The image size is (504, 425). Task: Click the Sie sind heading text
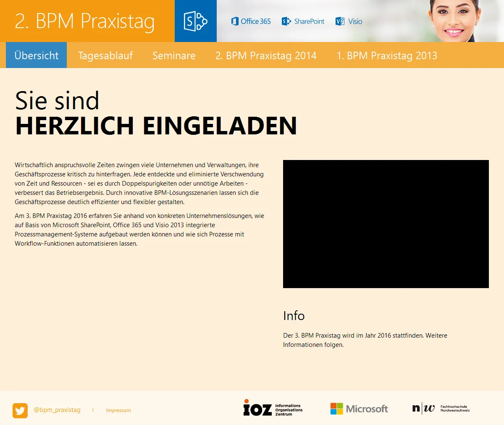point(57,101)
